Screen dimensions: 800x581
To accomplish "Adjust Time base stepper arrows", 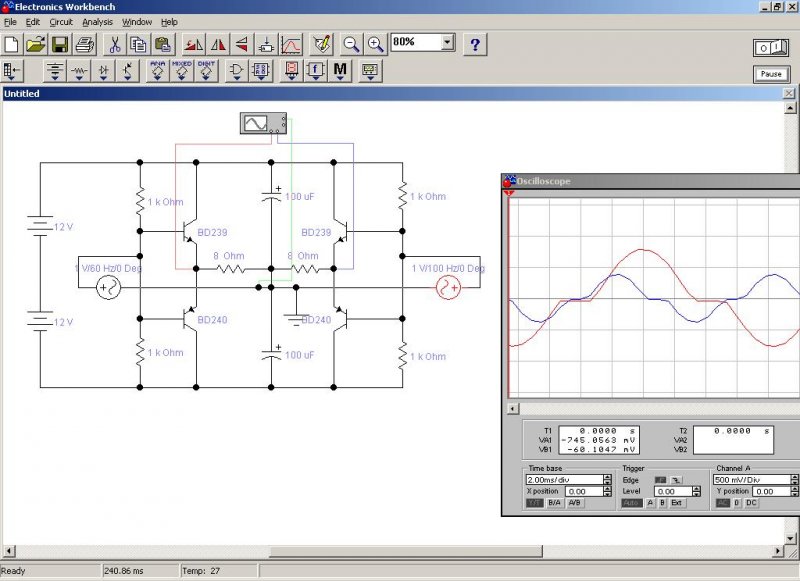I will 607,479.
